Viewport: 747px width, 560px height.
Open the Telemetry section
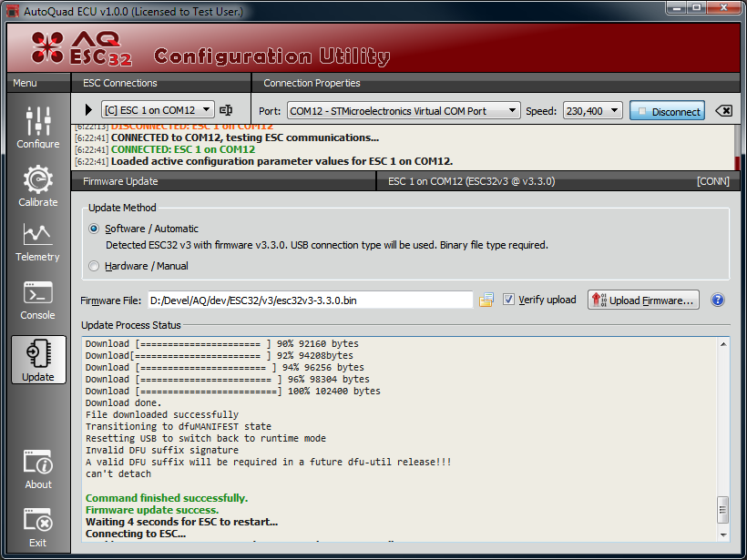(x=37, y=242)
